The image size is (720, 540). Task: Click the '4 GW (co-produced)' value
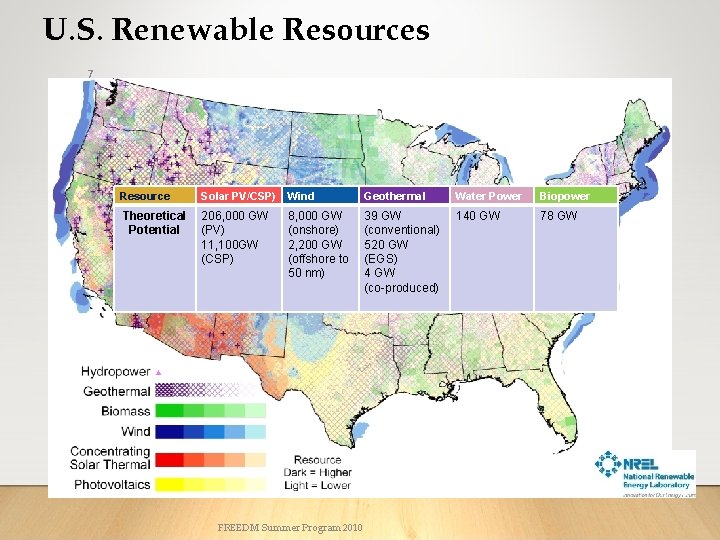coord(401,280)
